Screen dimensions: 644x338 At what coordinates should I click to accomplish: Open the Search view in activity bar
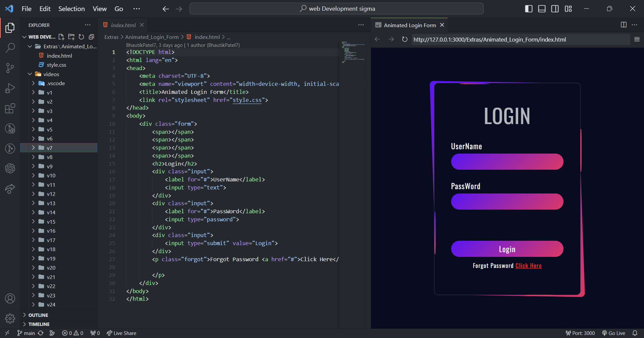(10, 48)
